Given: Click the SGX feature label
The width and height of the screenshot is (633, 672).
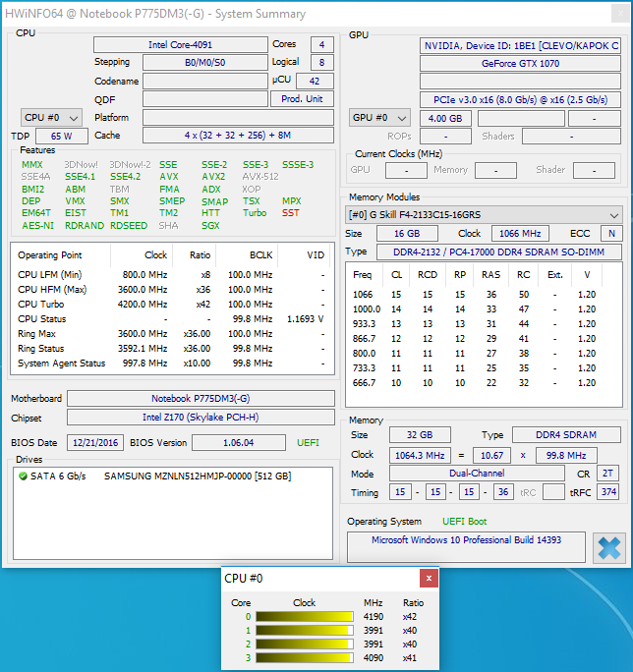Looking at the screenshot, I should coord(210,225).
